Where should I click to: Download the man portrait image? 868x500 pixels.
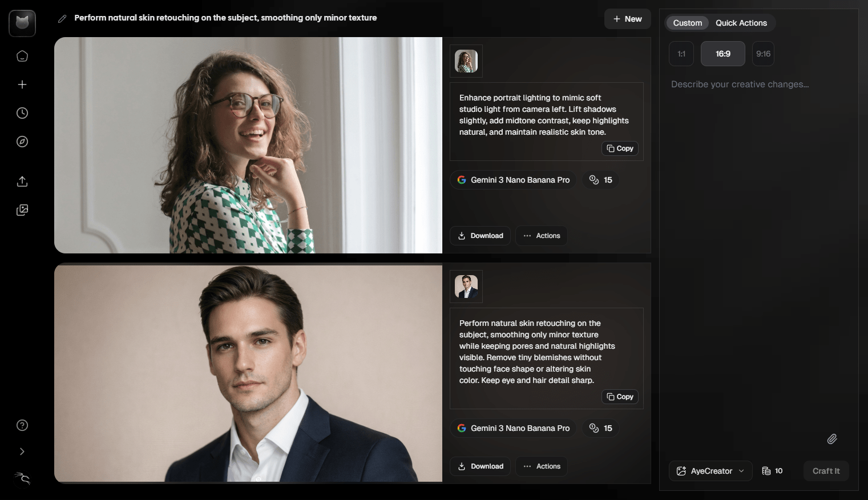pyautogui.click(x=481, y=466)
